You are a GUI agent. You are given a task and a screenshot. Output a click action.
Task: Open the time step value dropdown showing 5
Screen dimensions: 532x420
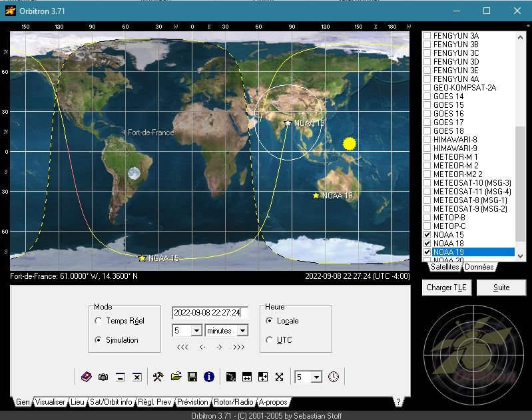coord(196,330)
